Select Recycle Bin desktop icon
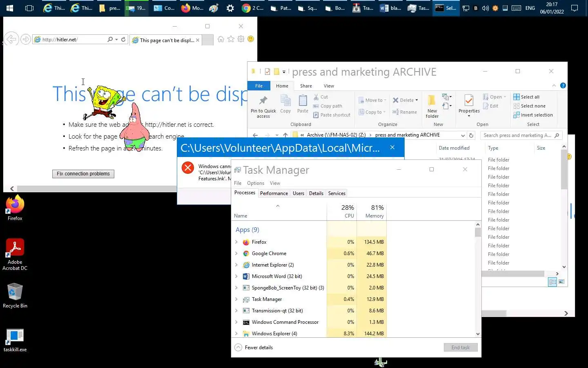 15,296
